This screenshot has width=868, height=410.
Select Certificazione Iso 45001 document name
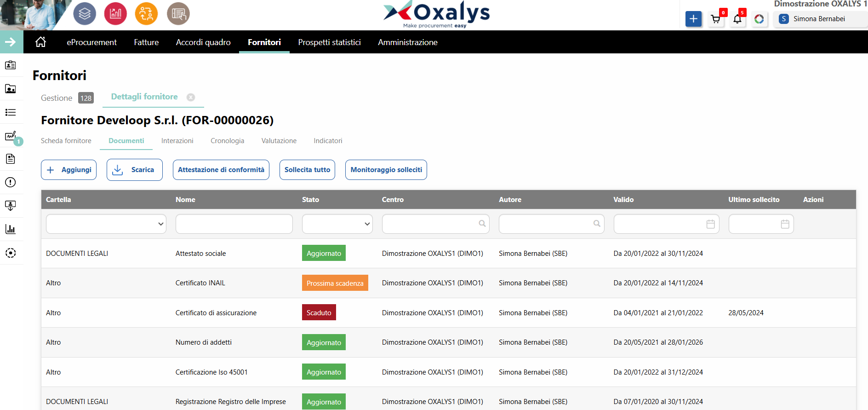211,372
